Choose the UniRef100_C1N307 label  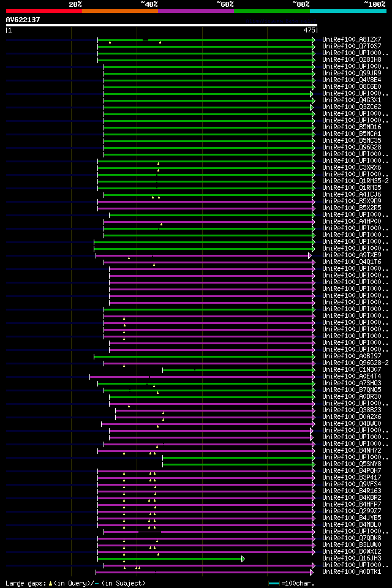click(352, 370)
